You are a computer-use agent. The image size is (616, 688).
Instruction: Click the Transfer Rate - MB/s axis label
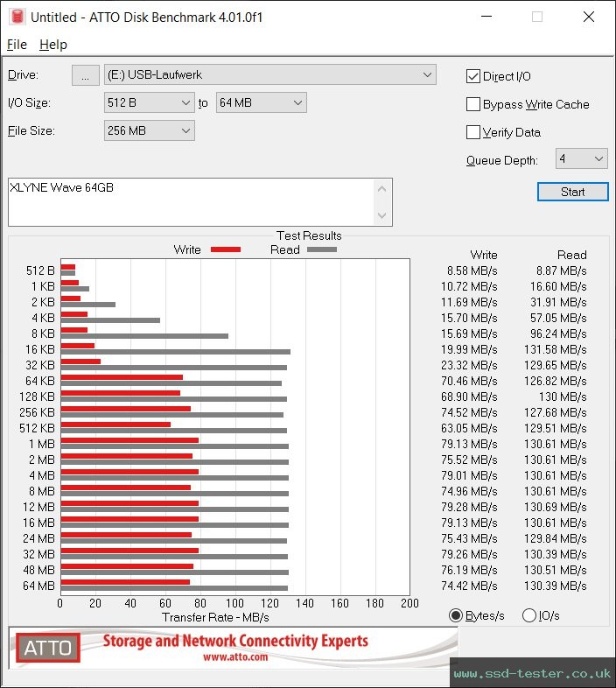tap(215, 617)
